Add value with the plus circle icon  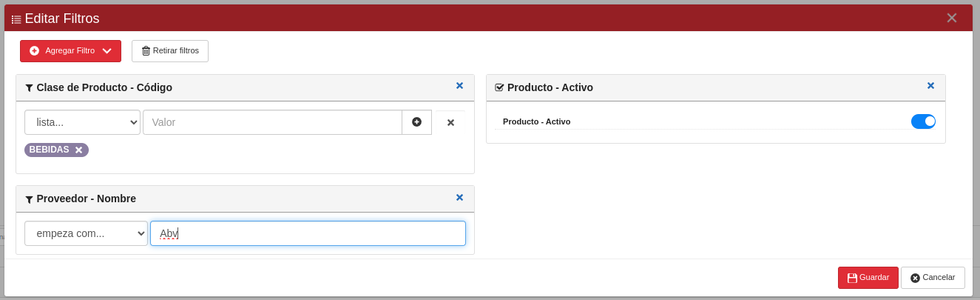[416, 122]
